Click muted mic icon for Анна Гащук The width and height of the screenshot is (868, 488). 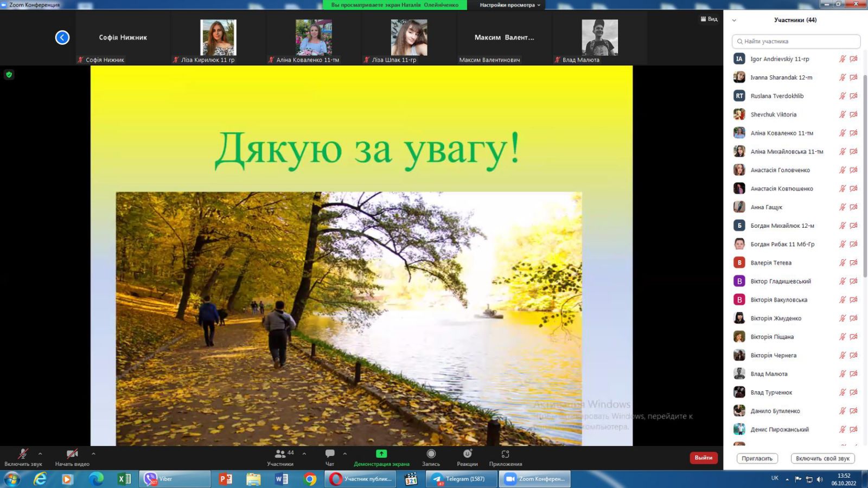(843, 207)
